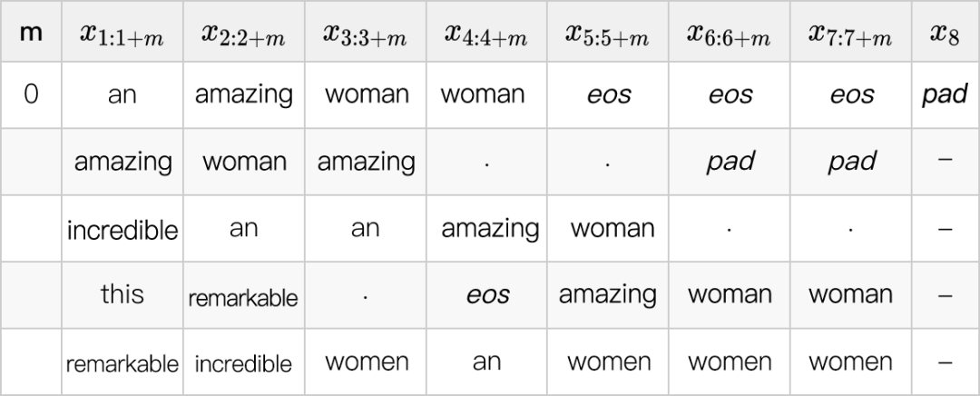Click the x2:2+m header cell
Screen dimensions: 980x396
coord(243,35)
